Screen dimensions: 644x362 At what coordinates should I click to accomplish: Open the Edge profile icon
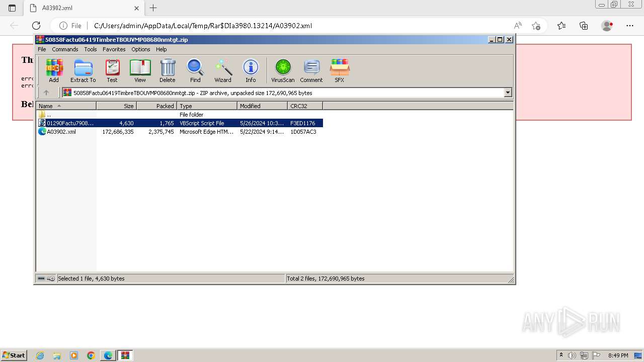[x=607, y=26]
